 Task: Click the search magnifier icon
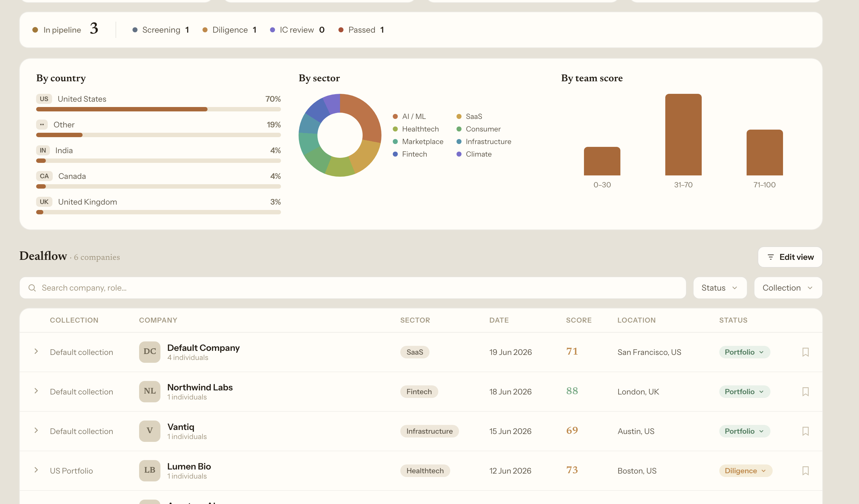(32, 288)
